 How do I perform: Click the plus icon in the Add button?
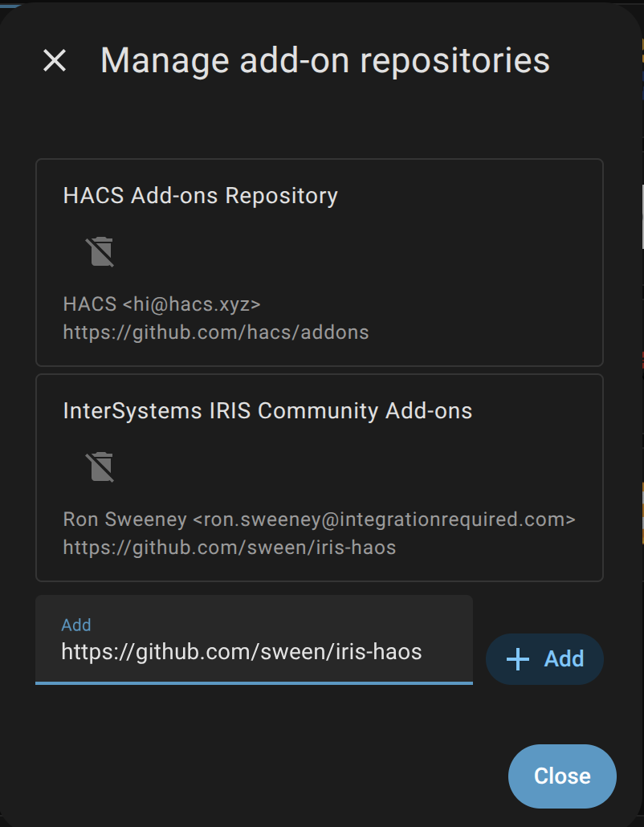click(x=518, y=659)
